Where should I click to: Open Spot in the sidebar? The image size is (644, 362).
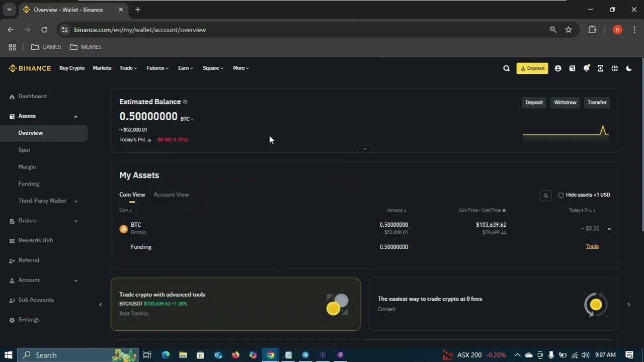pyautogui.click(x=24, y=150)
